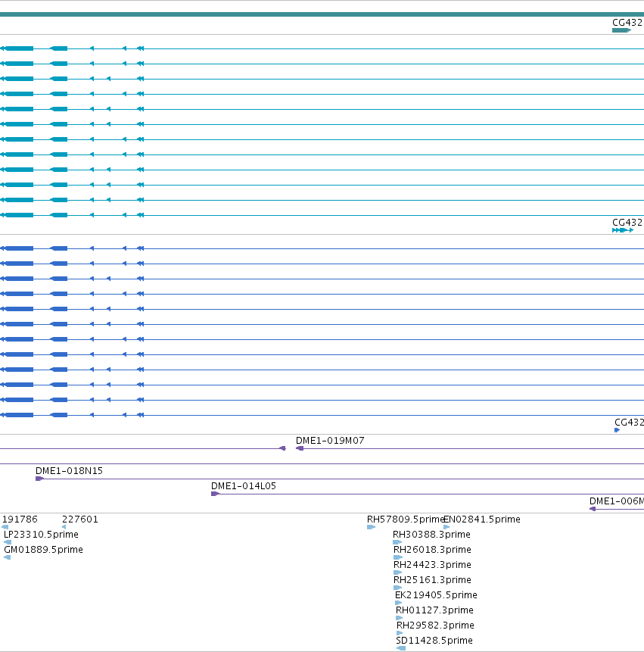Viewport: 644px width, 652px height.
Task: Open the SD11428.5prime EST label
Action: pos(434,641)
